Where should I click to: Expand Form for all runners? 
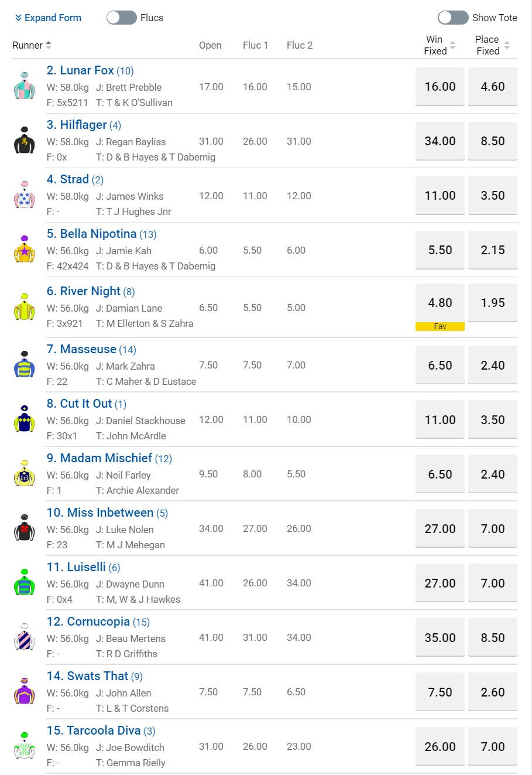(48, 18)
